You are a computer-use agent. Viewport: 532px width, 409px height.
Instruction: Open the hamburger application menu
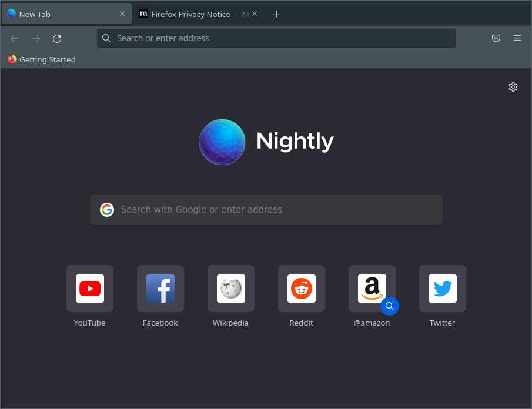pos(517,38)
